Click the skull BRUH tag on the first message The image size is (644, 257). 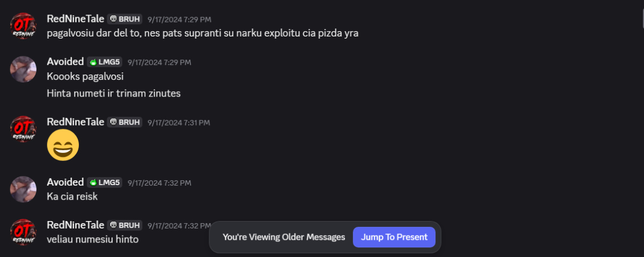click(x=125, y=19)
